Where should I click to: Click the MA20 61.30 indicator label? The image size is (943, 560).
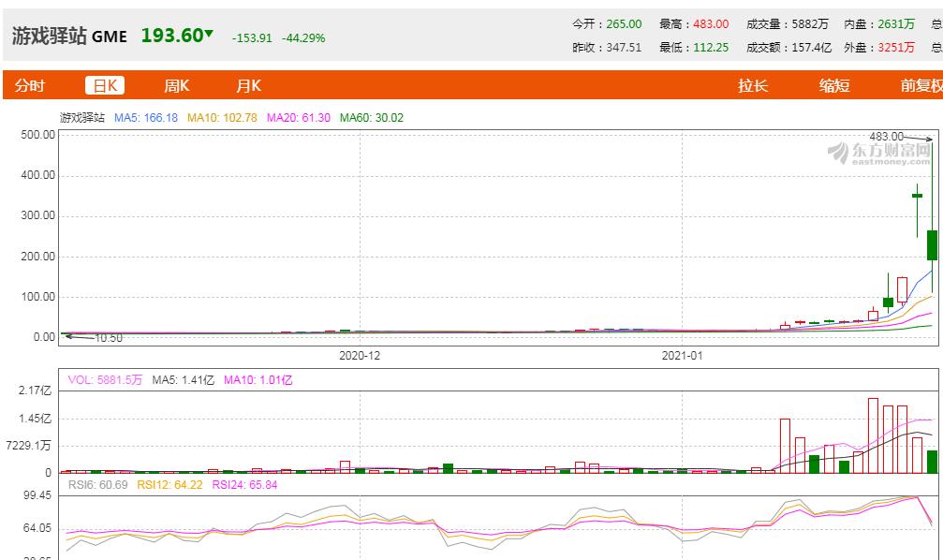click(x=299, y=117)
